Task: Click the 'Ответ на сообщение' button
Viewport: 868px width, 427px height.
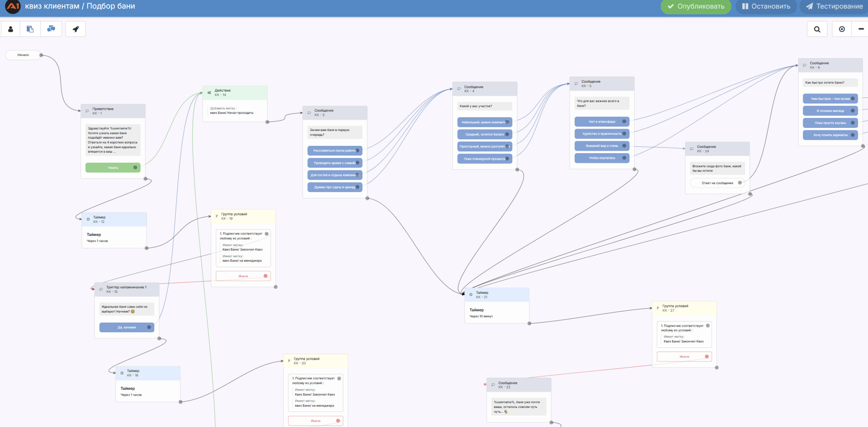Action: pyautogui.click(x=717, y=183)
